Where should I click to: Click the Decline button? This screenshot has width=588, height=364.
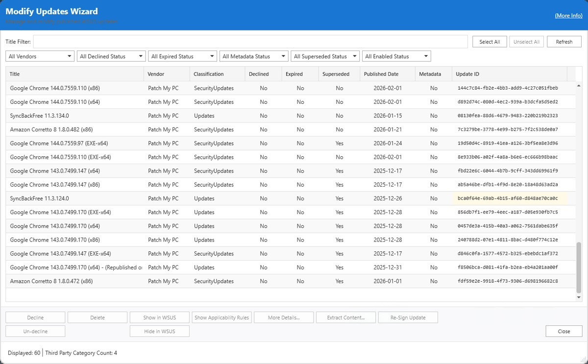coord(35,317)
